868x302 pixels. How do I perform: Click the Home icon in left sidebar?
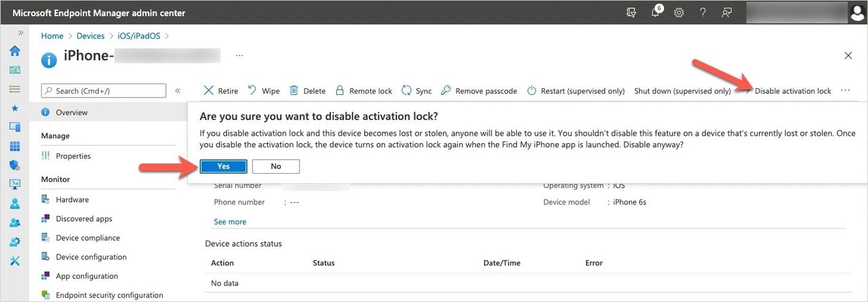14,51
